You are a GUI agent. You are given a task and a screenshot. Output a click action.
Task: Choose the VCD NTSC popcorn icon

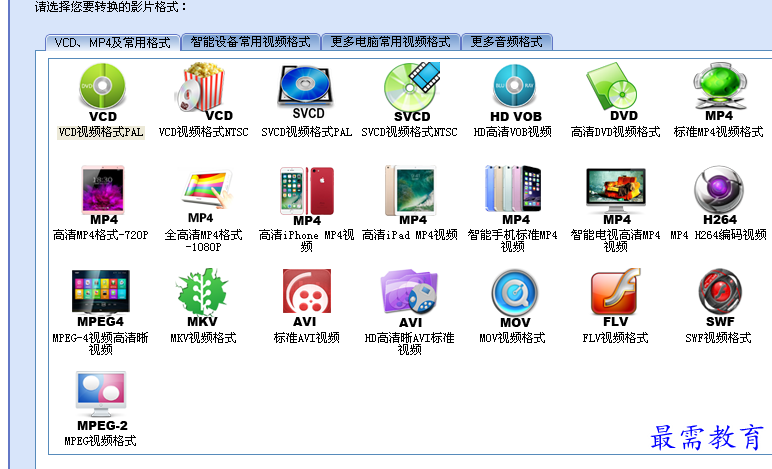203,92
